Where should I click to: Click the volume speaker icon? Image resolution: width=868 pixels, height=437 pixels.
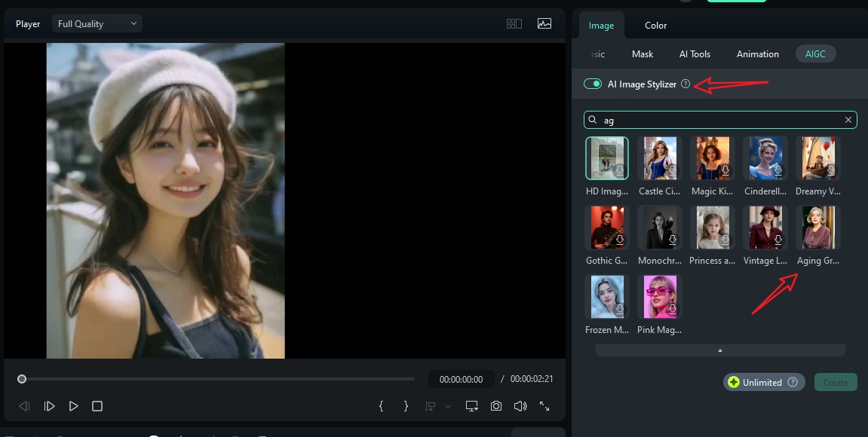[x=520, y=406]
